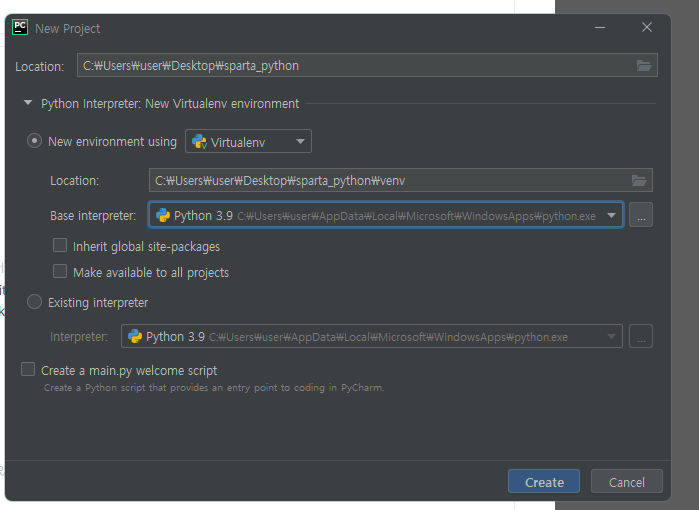The width and height of the screenshot is (699, 510).
Task: Click the Base interpreter label
Action: (x=93, y=216)
